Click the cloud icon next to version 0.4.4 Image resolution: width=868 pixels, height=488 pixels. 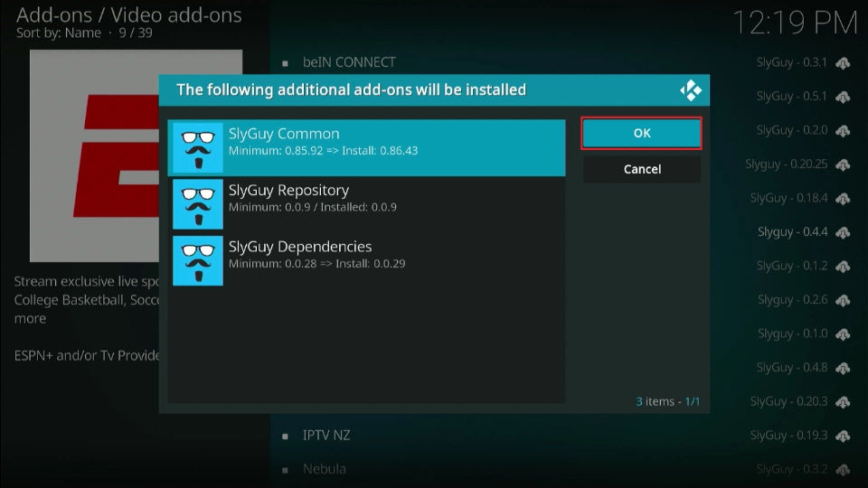click(x=843, y=232)
